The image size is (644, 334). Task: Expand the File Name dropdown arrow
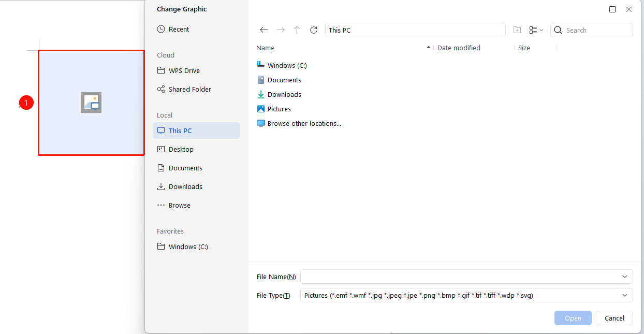pos(625,277)
